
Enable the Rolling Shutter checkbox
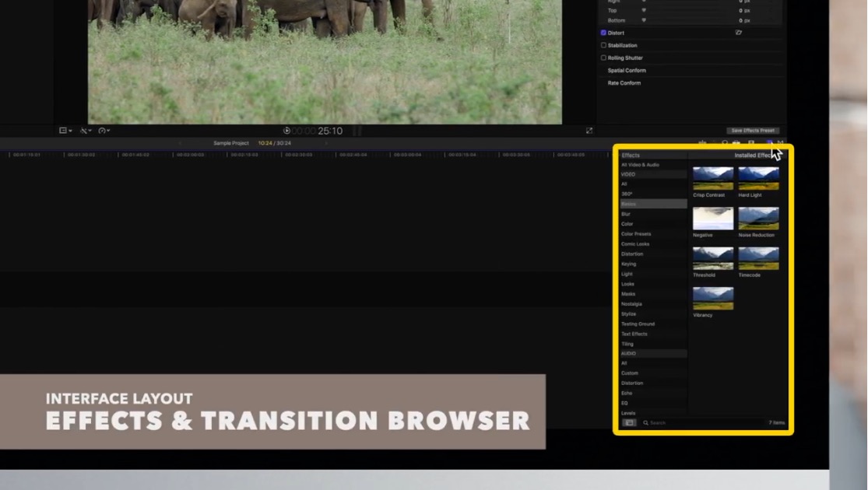coord(603,58)
